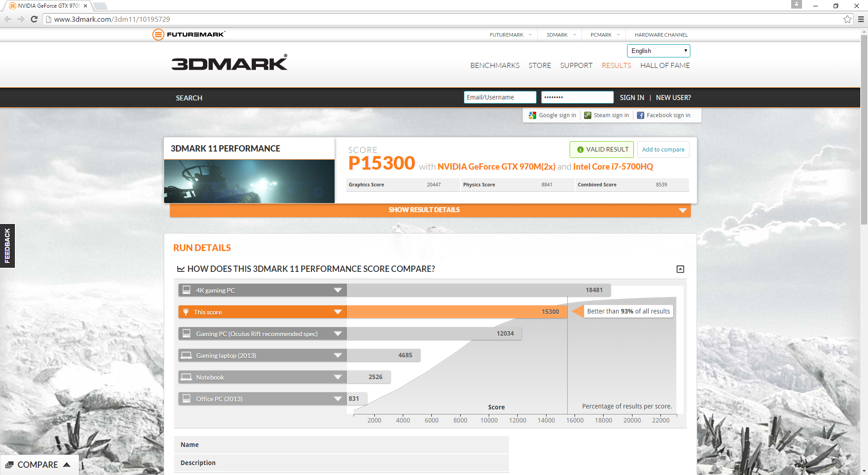The height and width of the screenshot is (475, 868).
Task: Open a new browser tab
Action: (100, 6)
